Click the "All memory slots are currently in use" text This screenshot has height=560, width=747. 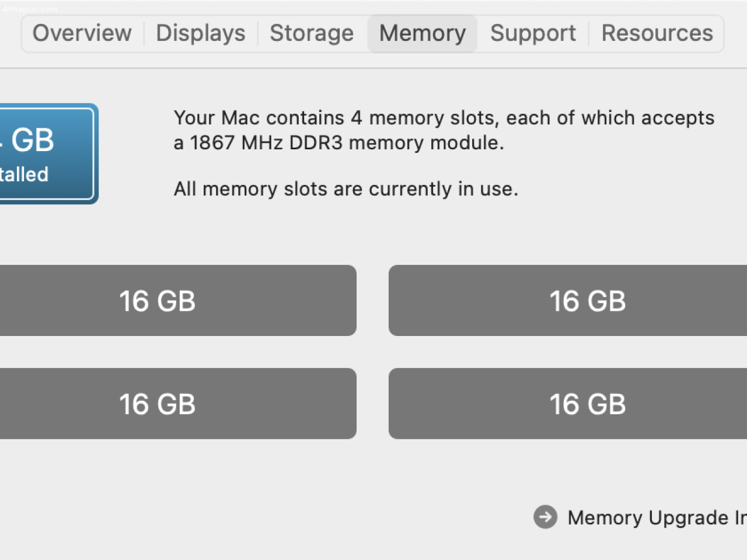pos(346,189)
